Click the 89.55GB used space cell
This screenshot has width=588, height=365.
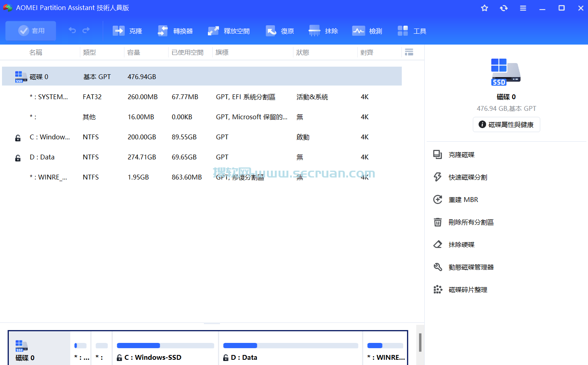pos(184,137)
